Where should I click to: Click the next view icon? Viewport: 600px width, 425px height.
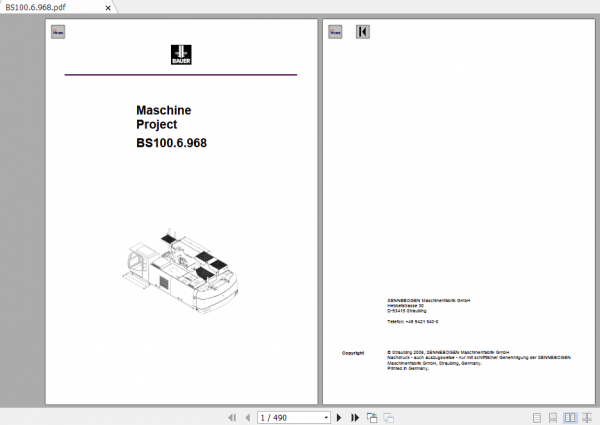[x=388, y=418]
